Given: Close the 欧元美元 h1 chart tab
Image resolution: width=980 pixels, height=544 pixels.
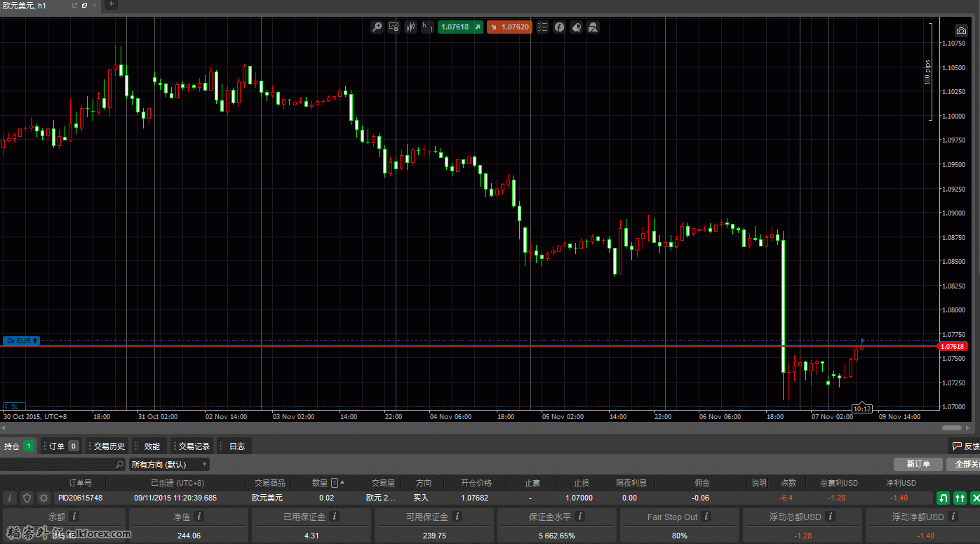Looking at the screenshot, I should tap(94, 6).
